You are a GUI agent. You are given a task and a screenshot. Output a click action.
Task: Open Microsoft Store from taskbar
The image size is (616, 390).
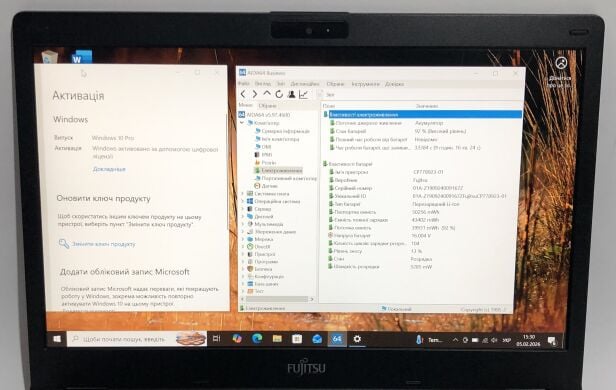[297, 339]
